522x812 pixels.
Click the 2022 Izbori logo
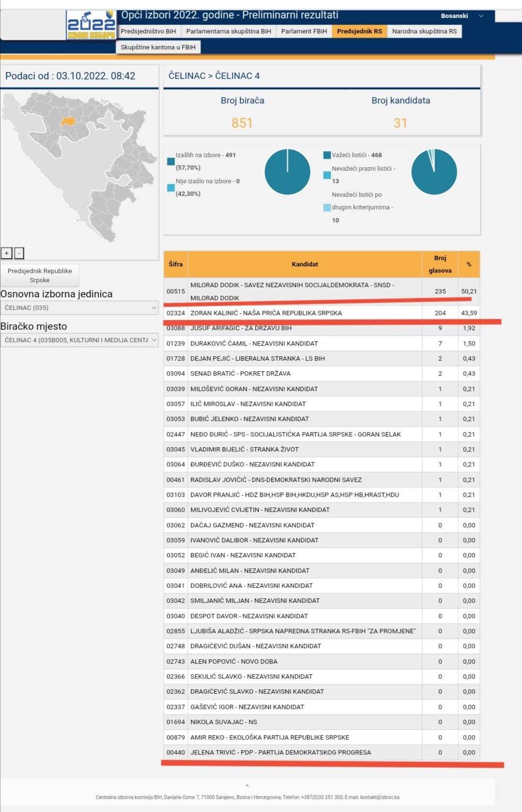tap(91, 25)
